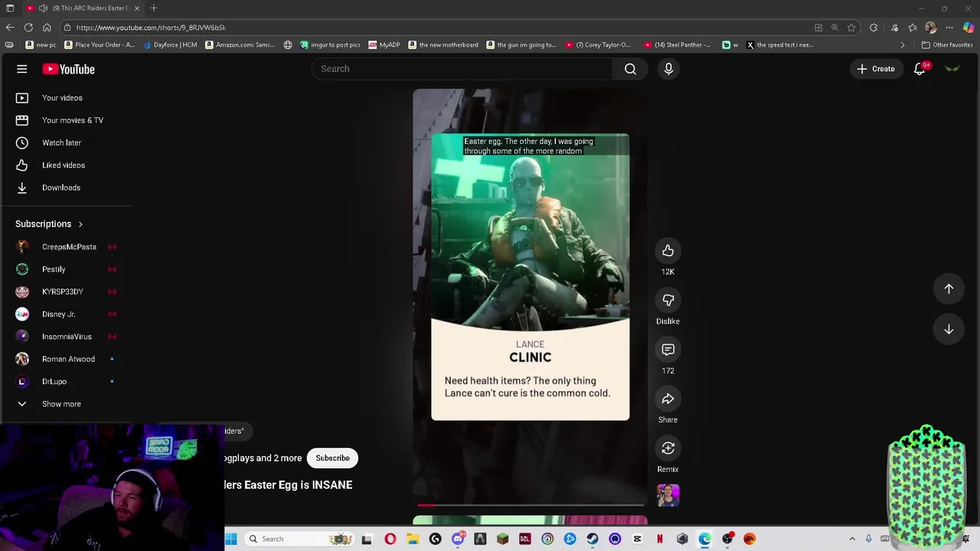The image size is (980, 551).
Task: Open a new browser tab
Action: tap(154, 8)
